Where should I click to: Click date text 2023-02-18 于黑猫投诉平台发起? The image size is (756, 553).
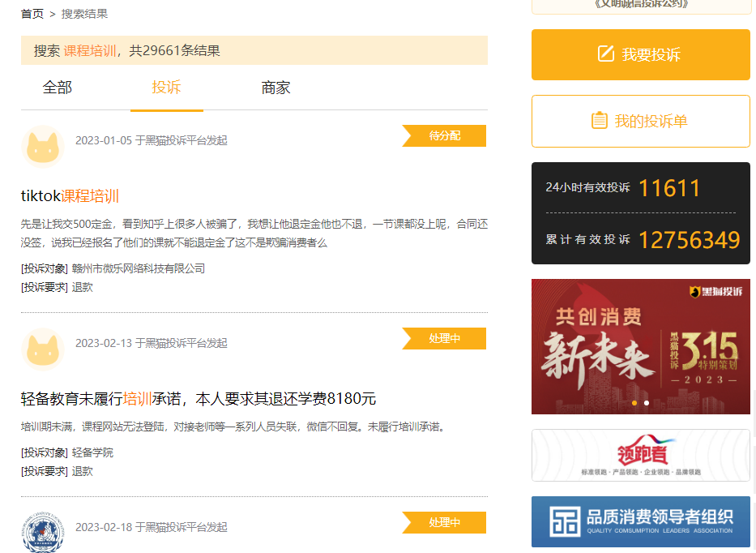pos(152,527)
